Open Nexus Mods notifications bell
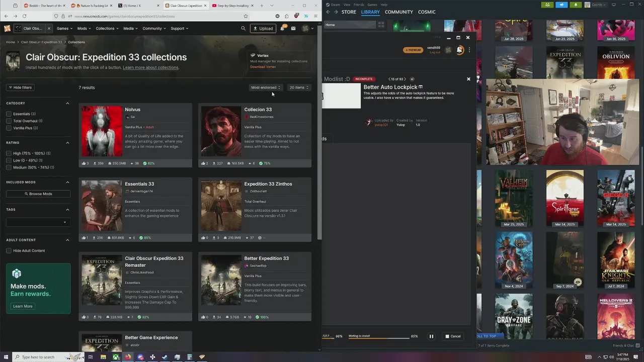This screenshot has height=362, width=644. pyautogui.click(x=283, y=28)
